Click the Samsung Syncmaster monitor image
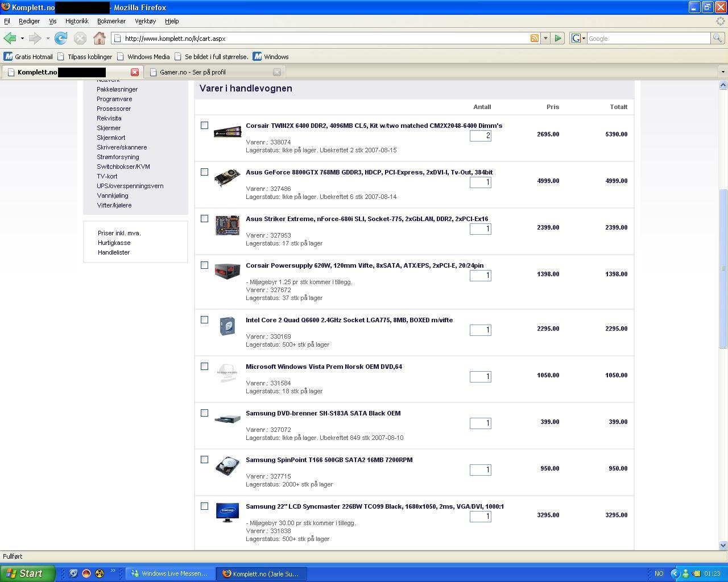Image resolution: width=728 pixels, height=582 pixels. coord(227,512)
